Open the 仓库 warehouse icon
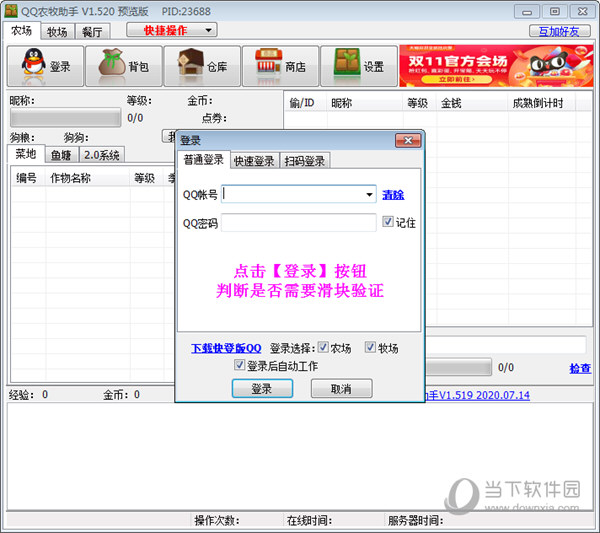 tap(201, 67)
